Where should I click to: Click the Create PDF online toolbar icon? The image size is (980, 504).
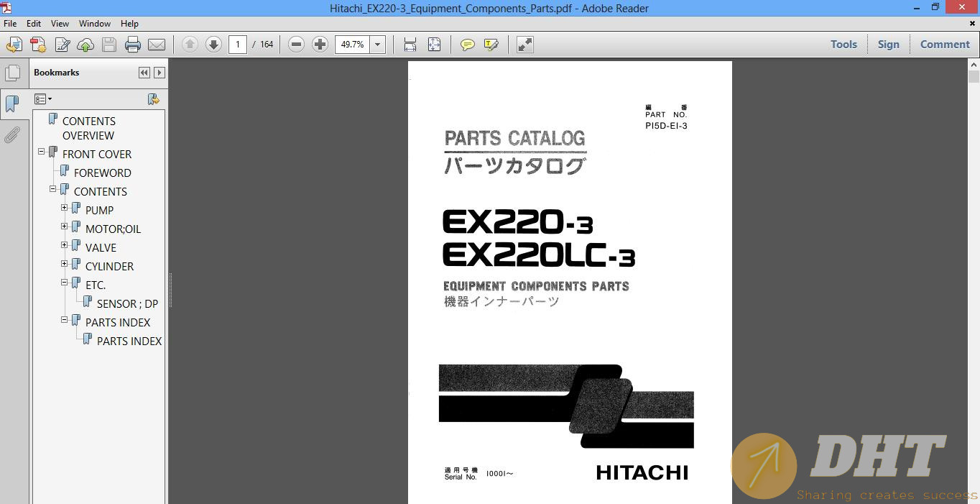tap(14, 45)
